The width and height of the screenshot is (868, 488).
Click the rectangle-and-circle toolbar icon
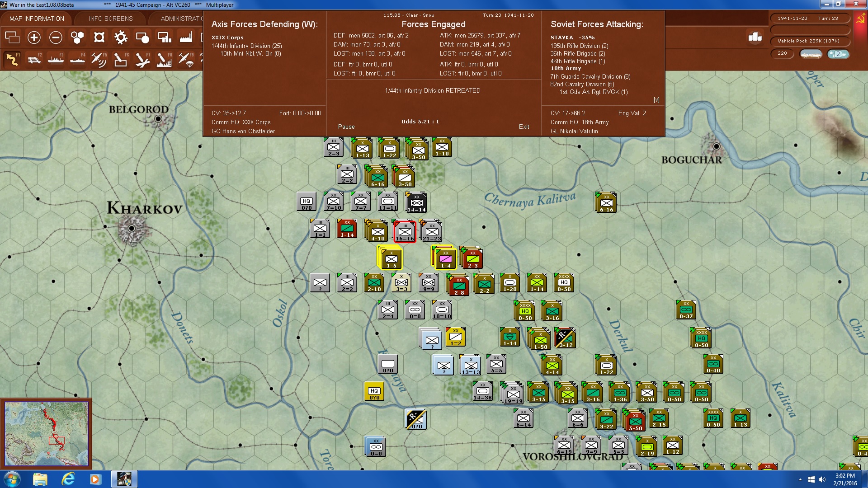pos(142,38)
